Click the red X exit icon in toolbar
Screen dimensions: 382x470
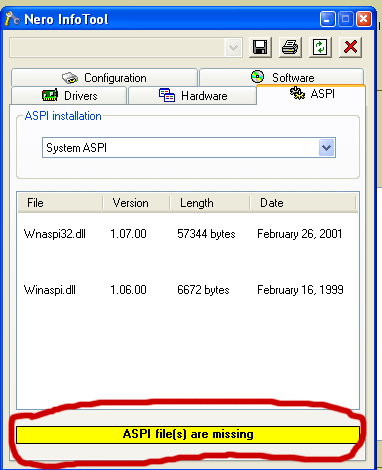350,47
